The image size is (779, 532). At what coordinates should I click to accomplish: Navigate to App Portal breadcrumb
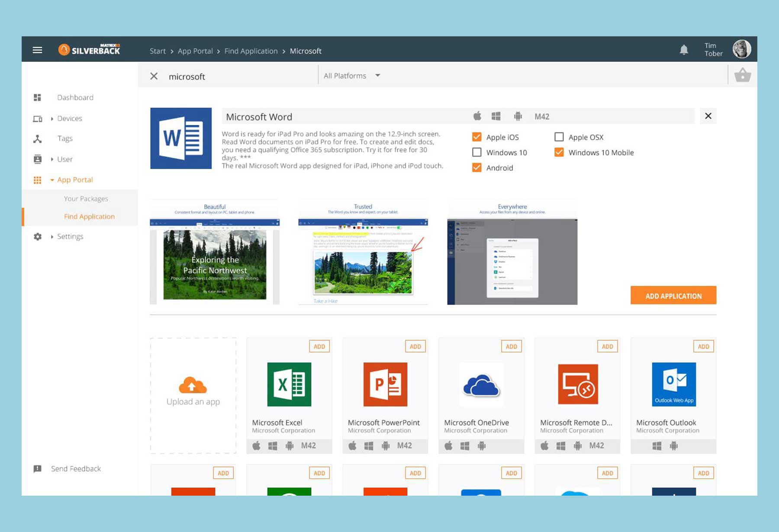pos(195,51)
